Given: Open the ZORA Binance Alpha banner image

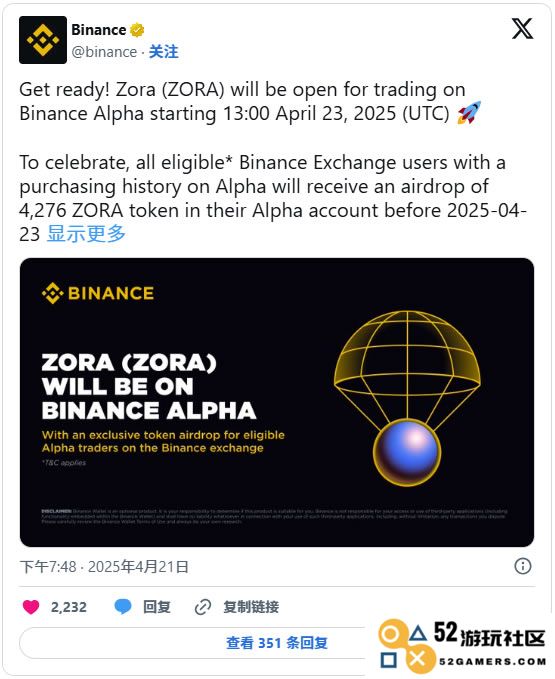Looking at the screenshot, I should point(277,402).
